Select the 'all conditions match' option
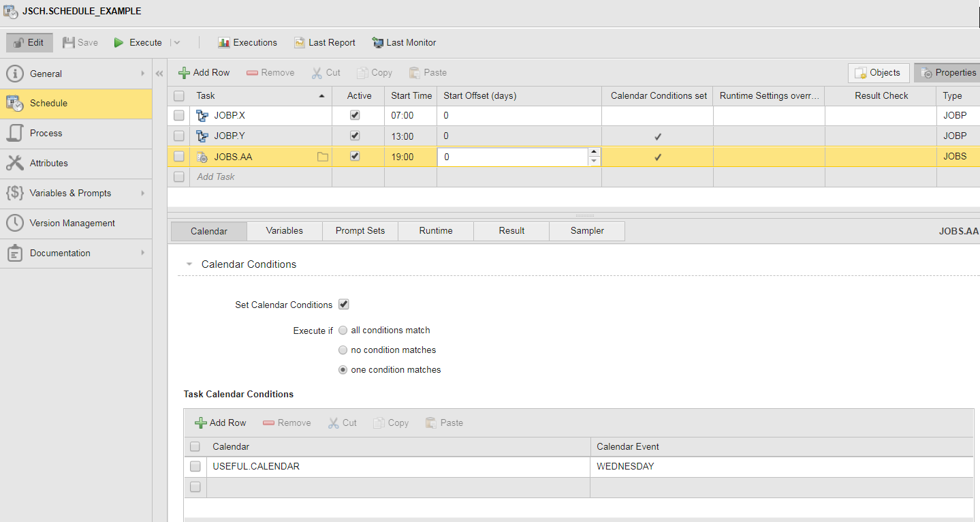The image size is (980, 522). click(x=343, y=330)
